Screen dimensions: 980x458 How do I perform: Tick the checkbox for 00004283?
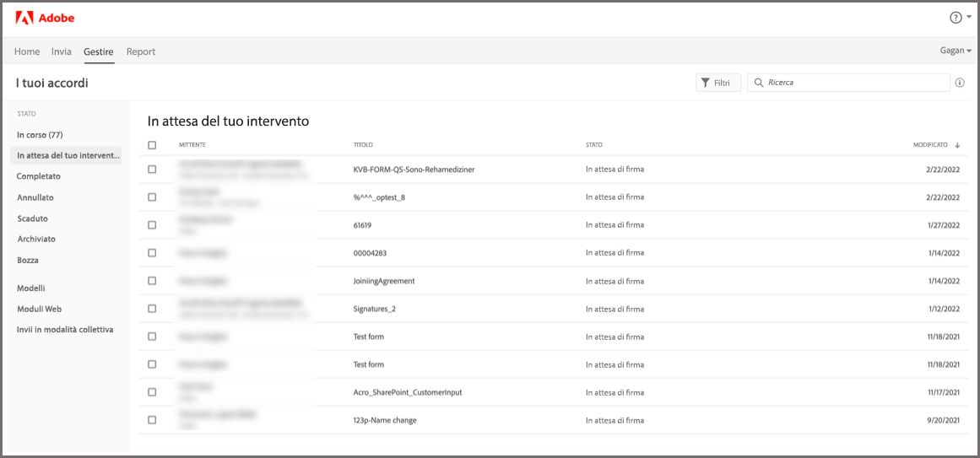click(152, 253)
